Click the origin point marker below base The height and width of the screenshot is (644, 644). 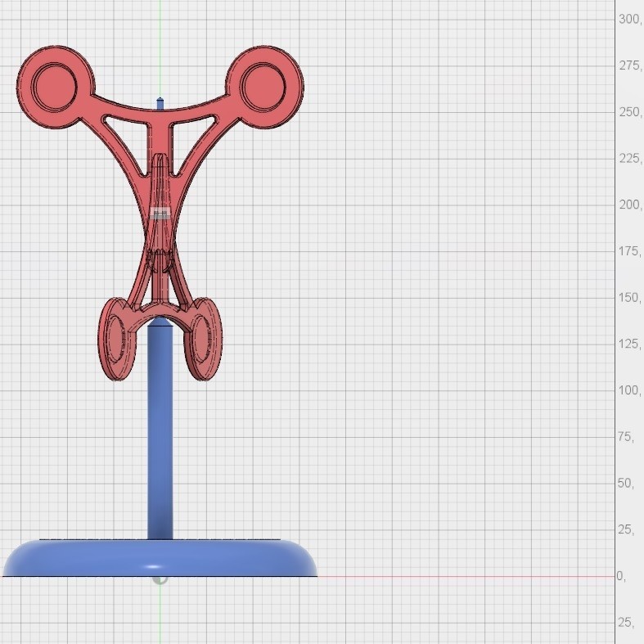pos(160,579)
